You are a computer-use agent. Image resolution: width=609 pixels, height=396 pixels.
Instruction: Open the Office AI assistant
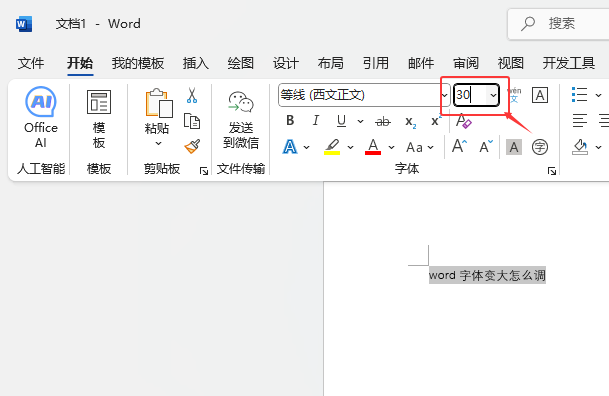pyautogui.click(x=41, y=117)
